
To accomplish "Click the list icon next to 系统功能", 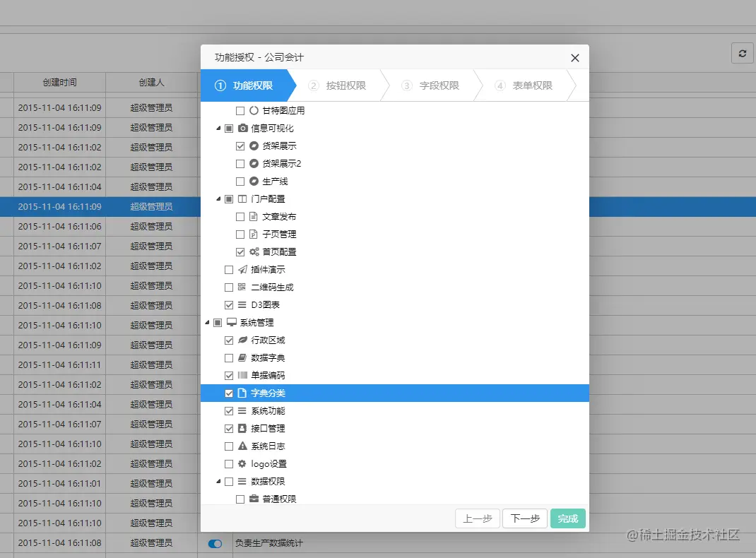I will pyautogui.click(x=242, y=410).
